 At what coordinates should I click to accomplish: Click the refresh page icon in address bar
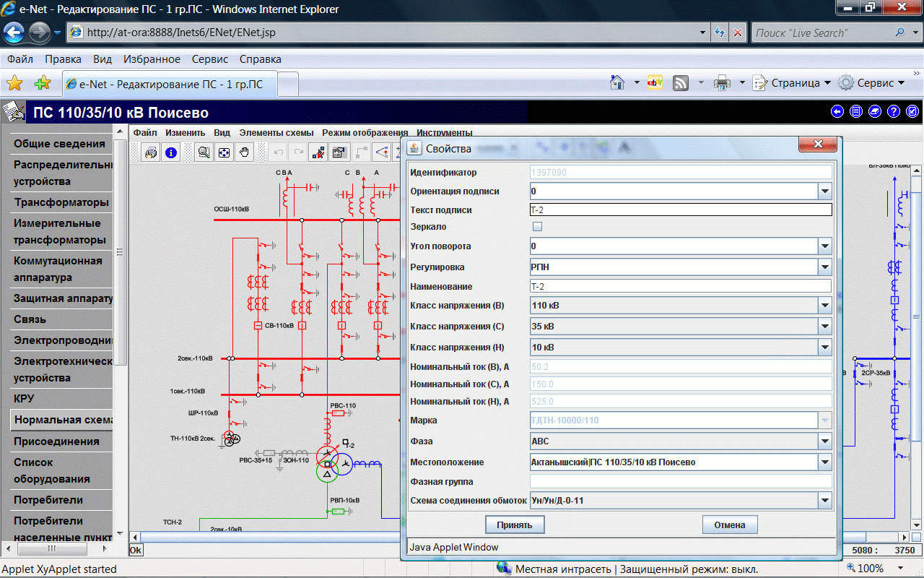[x=720, y=33]
